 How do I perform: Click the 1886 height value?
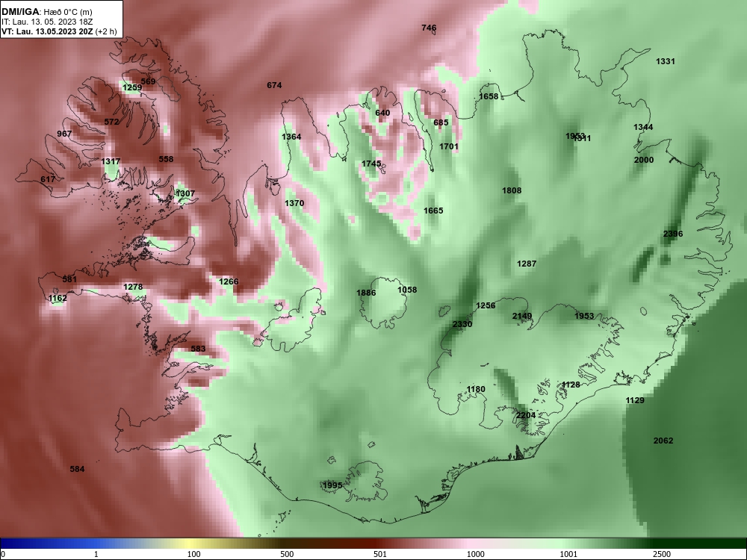[366, 293]
